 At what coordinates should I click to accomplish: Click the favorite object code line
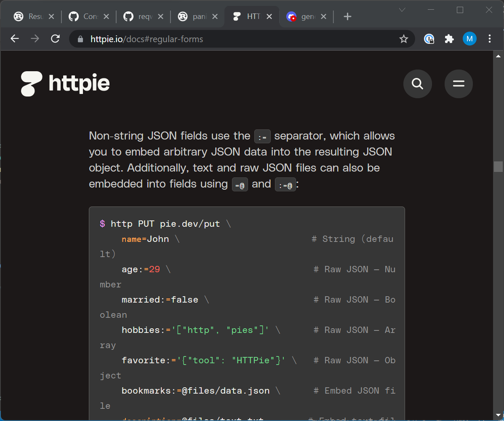[203, 360]
